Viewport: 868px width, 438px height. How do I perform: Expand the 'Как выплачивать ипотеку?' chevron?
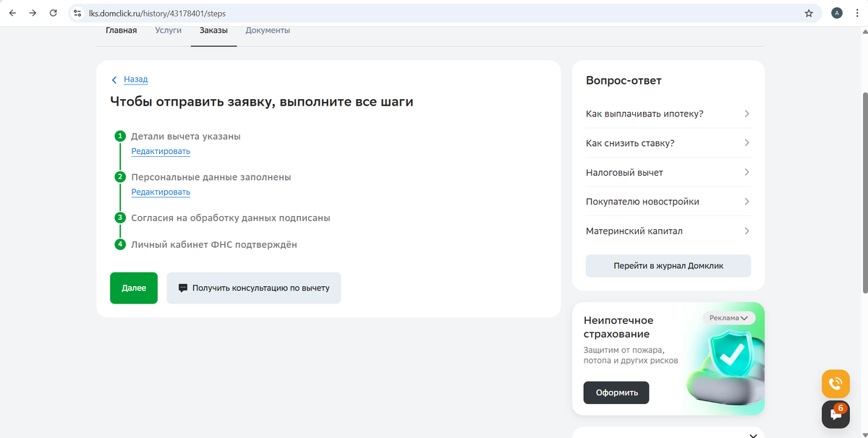[x=746, y=113]
